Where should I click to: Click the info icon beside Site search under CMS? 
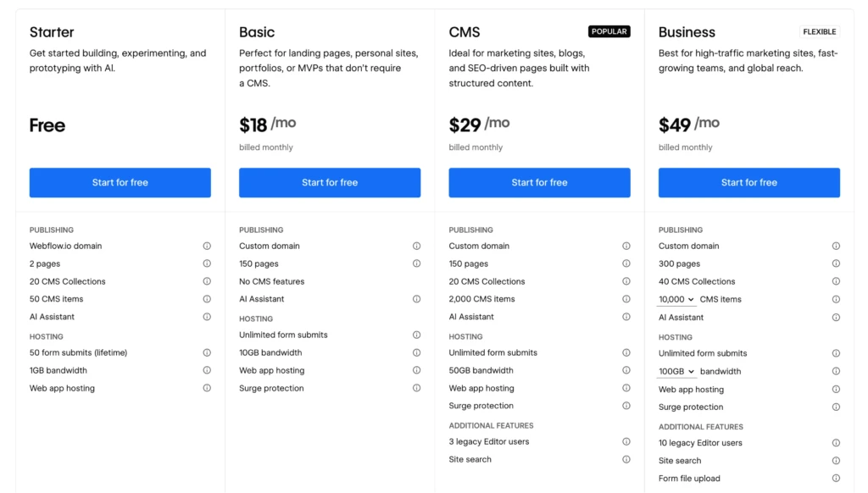[626, 460]
